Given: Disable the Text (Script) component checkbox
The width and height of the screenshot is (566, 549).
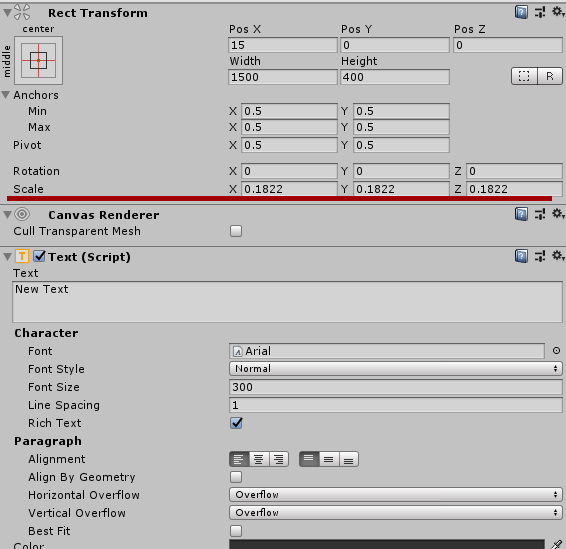Looking at the screenshot, I should [39, 257].
